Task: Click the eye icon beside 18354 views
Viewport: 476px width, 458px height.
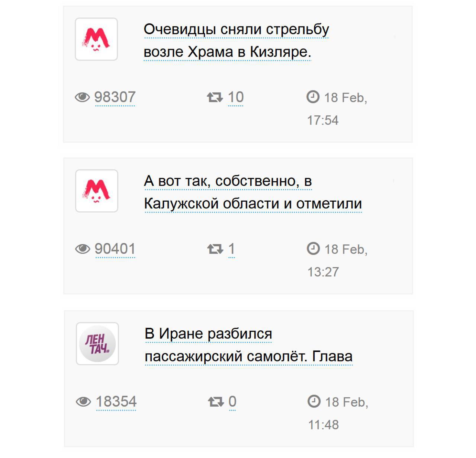Action: pyautogui.click(x=83, y=401)
